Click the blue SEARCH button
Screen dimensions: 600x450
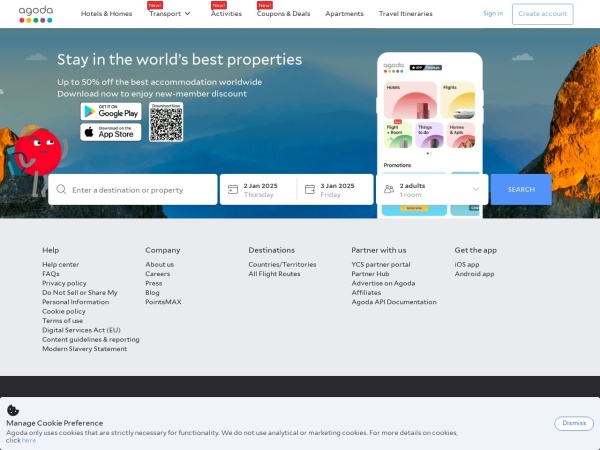pos(521,189)
